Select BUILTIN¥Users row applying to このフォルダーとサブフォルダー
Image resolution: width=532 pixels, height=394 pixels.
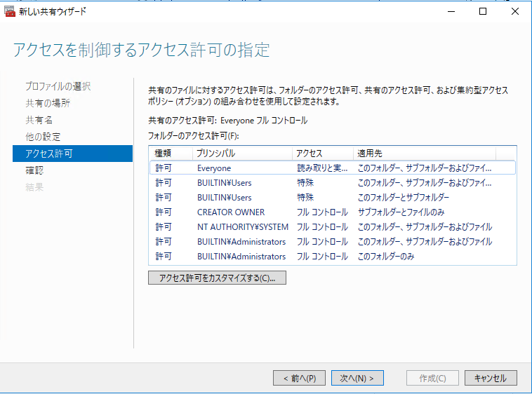tap(333, 198)
